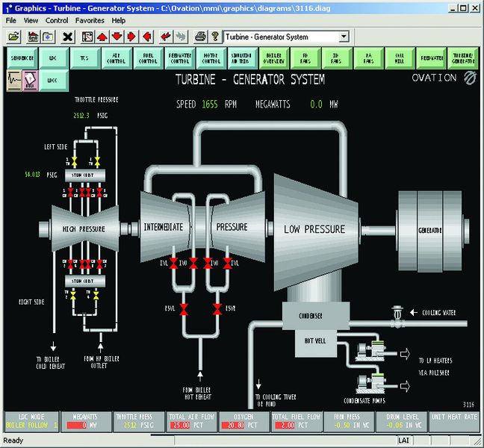Click the red right arrow toolbar icon
Screen dimensions: 484x448
coord(131,37)
